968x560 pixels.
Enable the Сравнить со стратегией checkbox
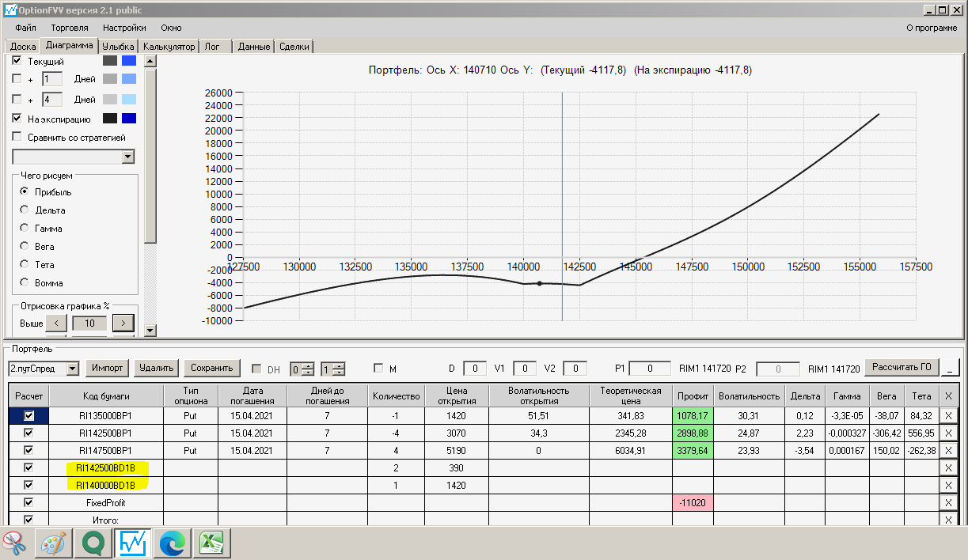(x=17, y=137)
